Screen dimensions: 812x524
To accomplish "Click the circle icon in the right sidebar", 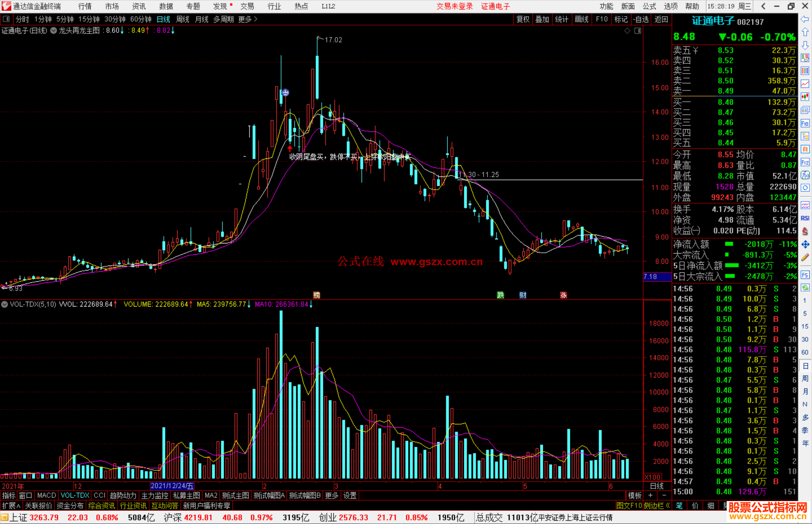I will coord(805,188).
